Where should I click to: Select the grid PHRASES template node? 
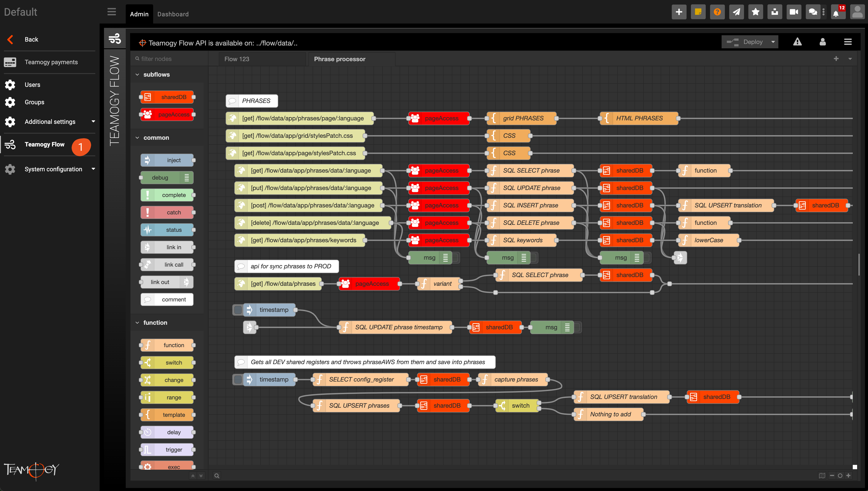522,118
